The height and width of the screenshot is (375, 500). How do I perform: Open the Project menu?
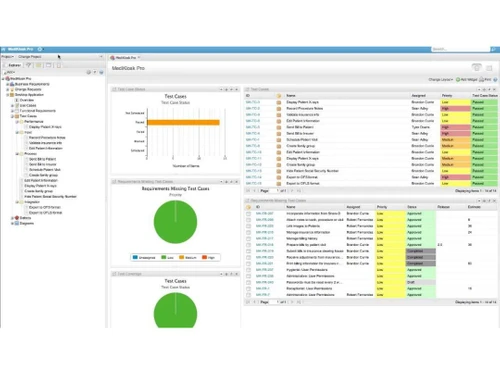pos(7,57)
